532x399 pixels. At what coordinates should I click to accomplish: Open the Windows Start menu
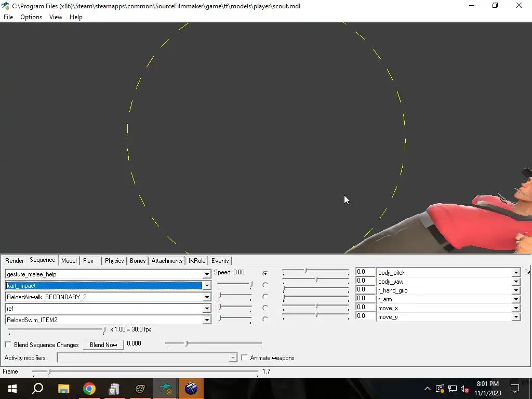point(12,389)
